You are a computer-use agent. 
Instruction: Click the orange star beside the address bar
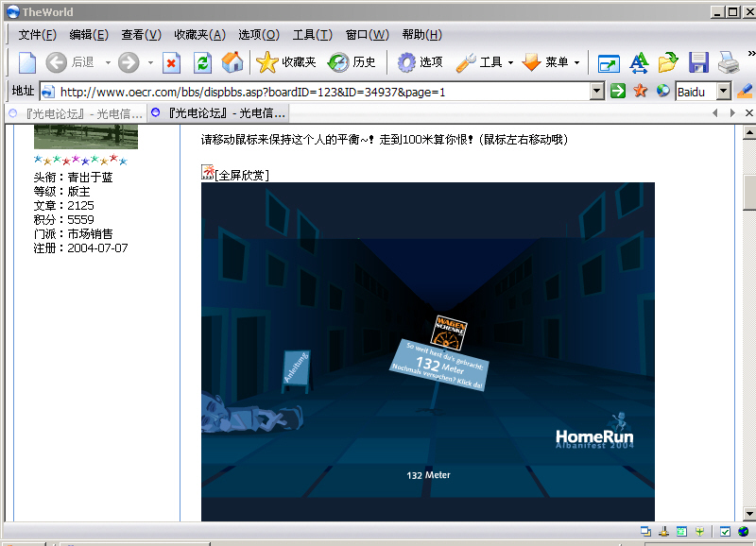(x=641, y=90)
